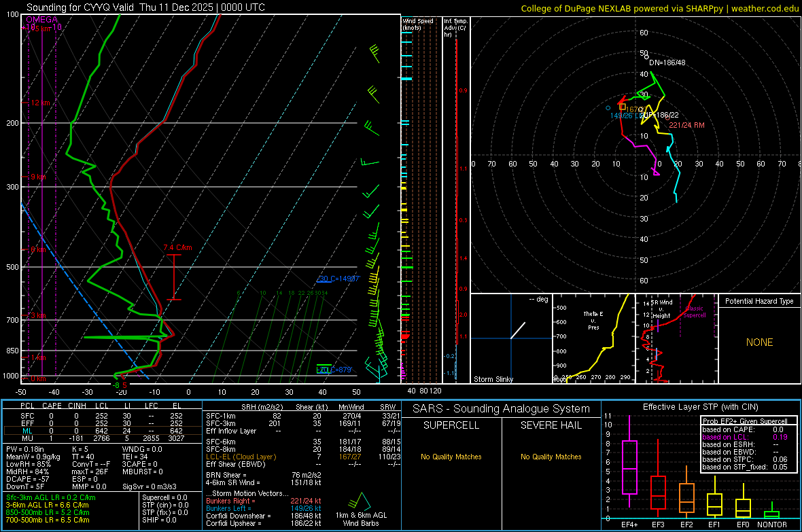Click the 'Classic Supercell' magenta label

(x=694, y=312)
